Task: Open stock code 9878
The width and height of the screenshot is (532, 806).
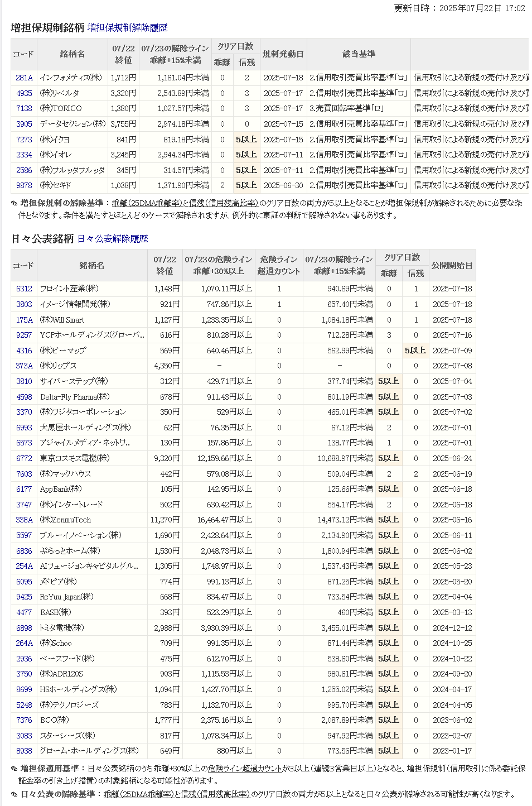Action: (24, 185)
